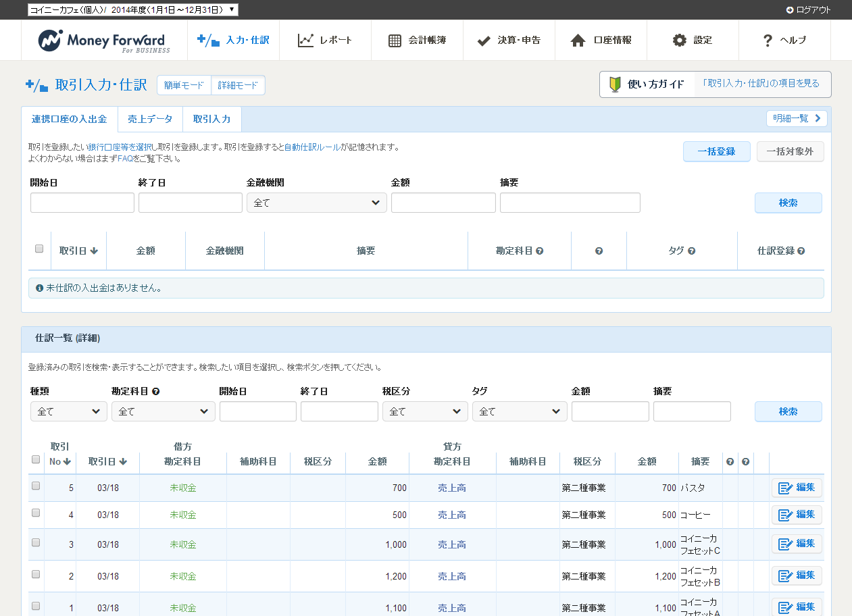Switch to the 売上データ tab
Screen dimensions: 852x616
pyautogui.click(x=150, y=119)
